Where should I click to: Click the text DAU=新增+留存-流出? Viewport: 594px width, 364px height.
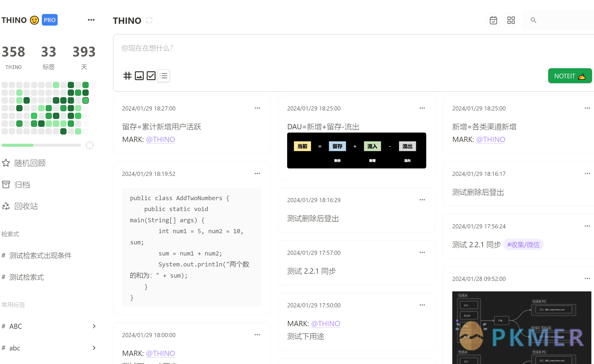(323, 127)
